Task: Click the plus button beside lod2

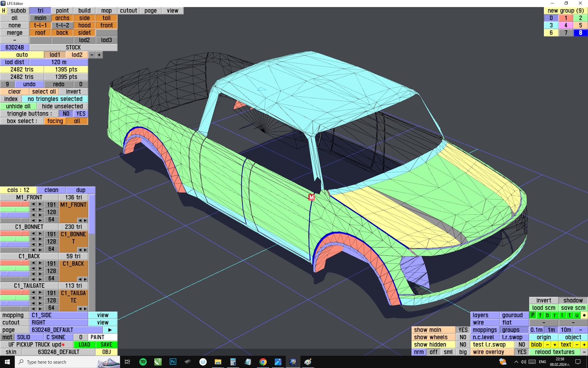Action: [99, 55]
